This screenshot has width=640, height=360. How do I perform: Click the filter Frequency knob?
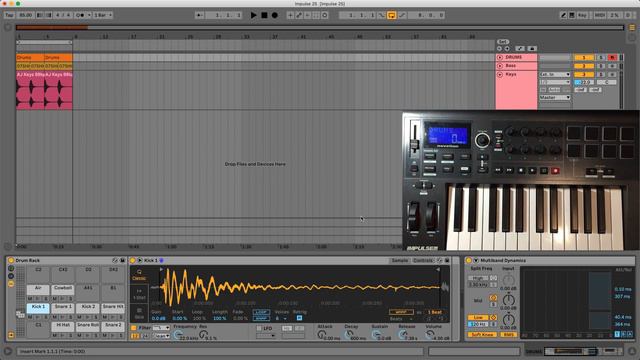[x=177, y=335]
